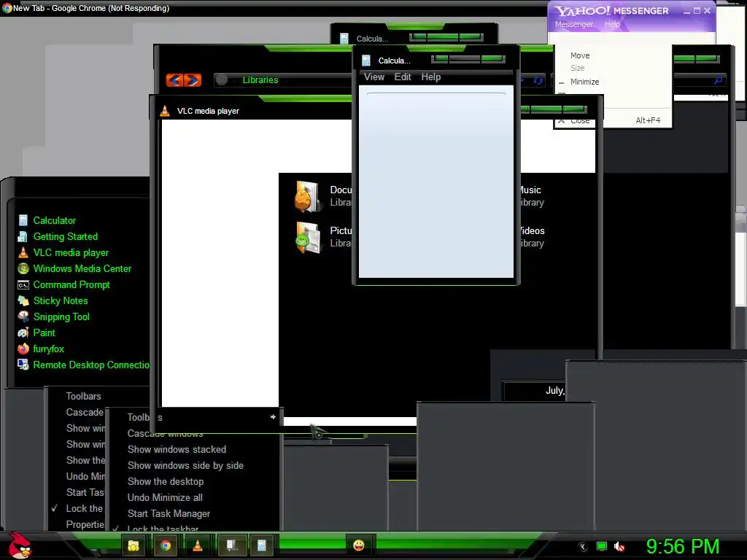Viewport: 747px width, 560px height.
Task: Launch Getting Started from the Start menu
Action: (x=65, y=237)
